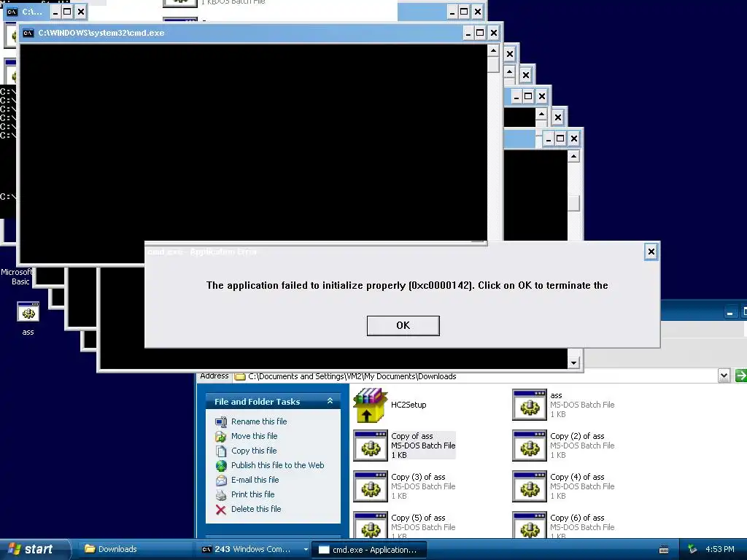Click scroll-down arrow of rear cmd window

pyautogui.click(x=573, y=363)
